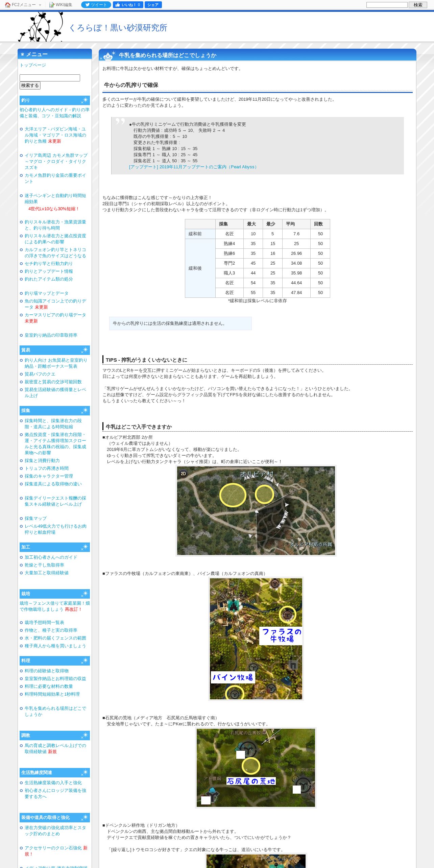
Task: Click the 生活熟練度関連 section header
Action: 55,772
